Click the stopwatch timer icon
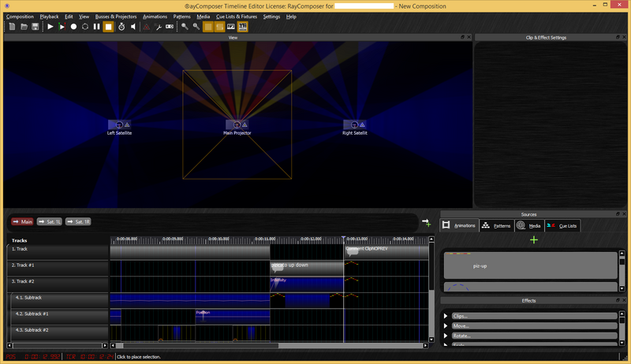The width and height of the screenshot is (631, 364). pyautogui.click(x=121, y=27)
